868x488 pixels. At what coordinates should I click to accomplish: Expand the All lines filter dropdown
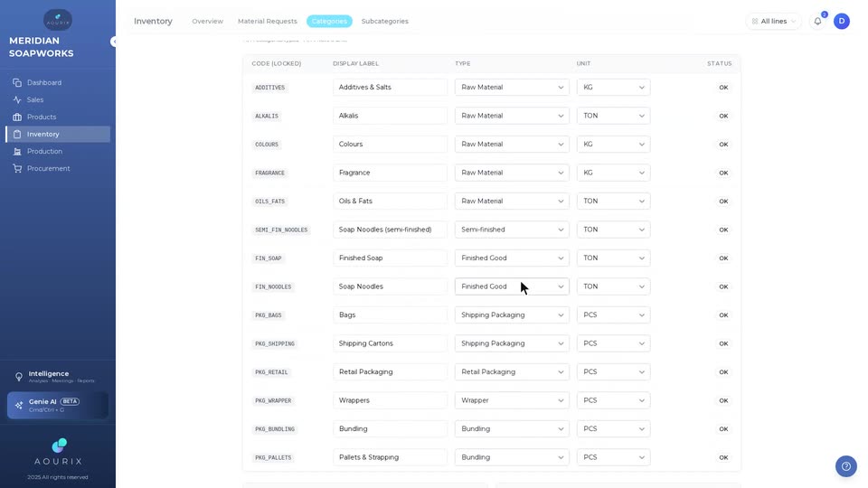click(773, 21)
